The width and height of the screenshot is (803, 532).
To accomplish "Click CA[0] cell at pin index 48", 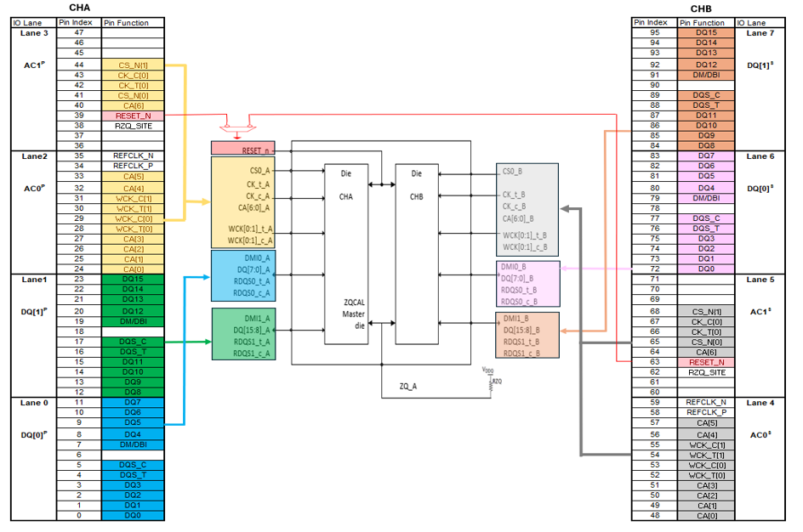I will [706, 516].
